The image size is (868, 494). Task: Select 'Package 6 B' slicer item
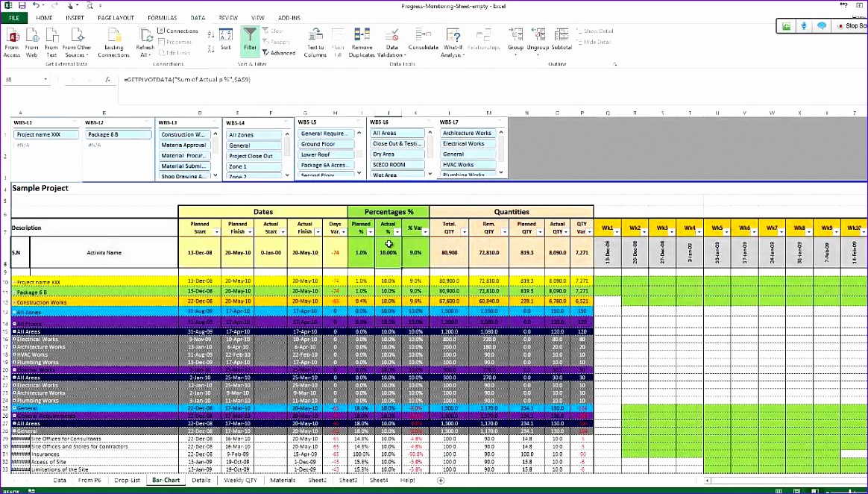pyautogui.click(x=119, y=134)
